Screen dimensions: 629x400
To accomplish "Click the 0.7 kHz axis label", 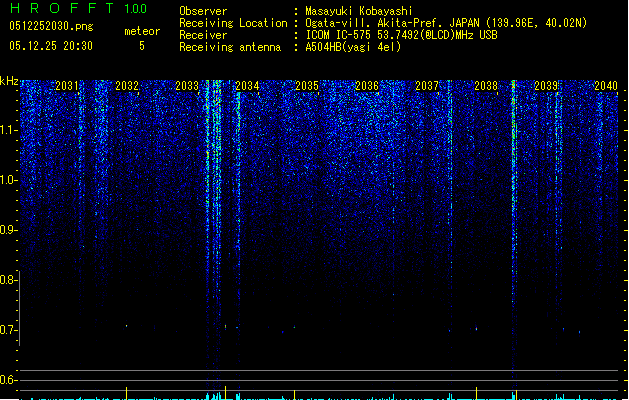I will pyautogui.click(x=9, y=330).
